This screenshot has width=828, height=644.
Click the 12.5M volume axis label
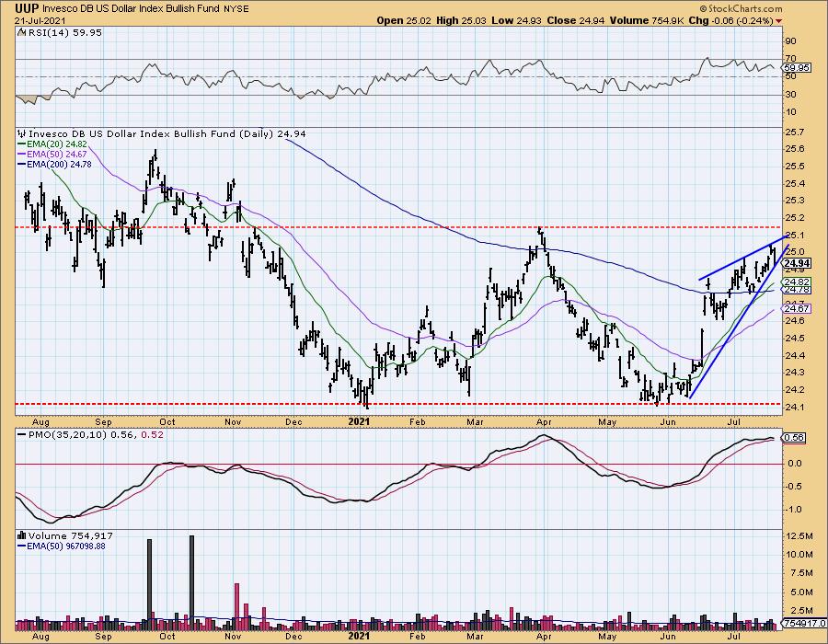[x=799, y=535]
